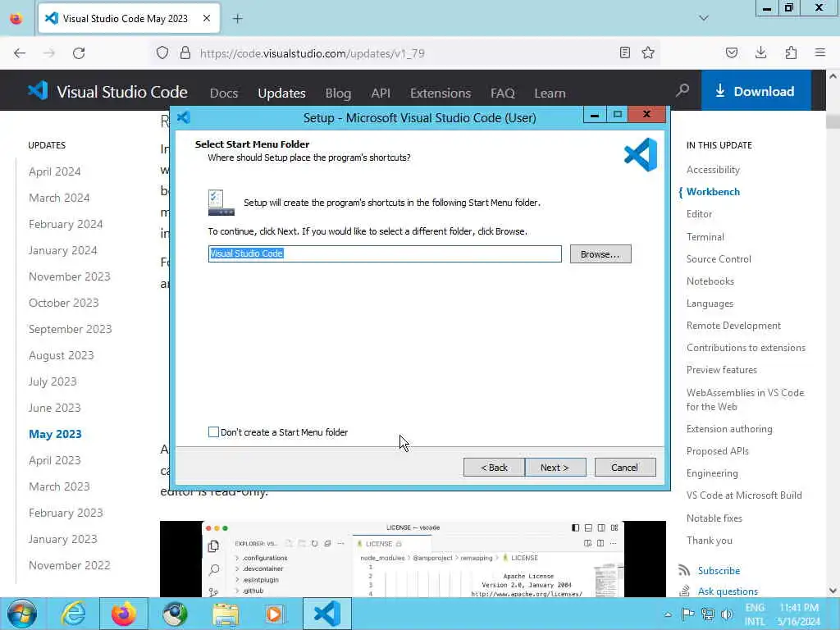Open the Blog navigation item
Viewport: 840px width, 630px height.
pos(338,94)
